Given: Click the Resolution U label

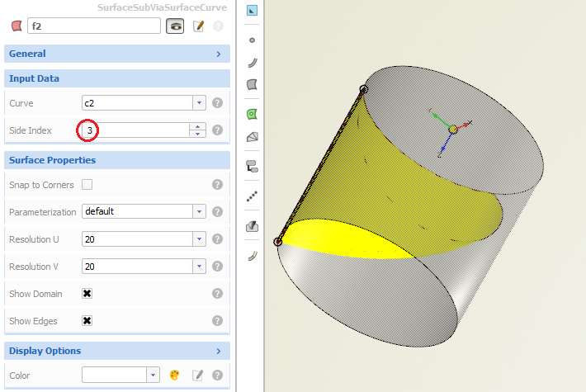Looking at the screenshot, I should point(34,239).
